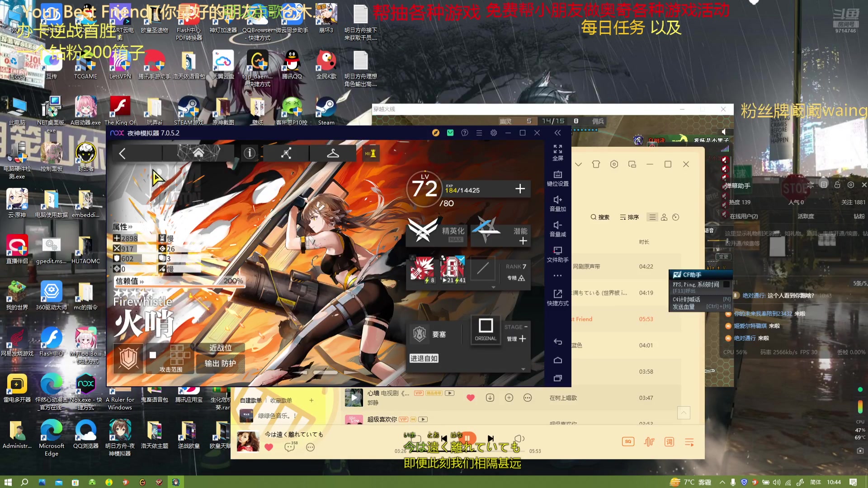Open the 要塞 class branch icon
Screen dimensions: 868x488
pyautogui.click(x=420, y=334)
